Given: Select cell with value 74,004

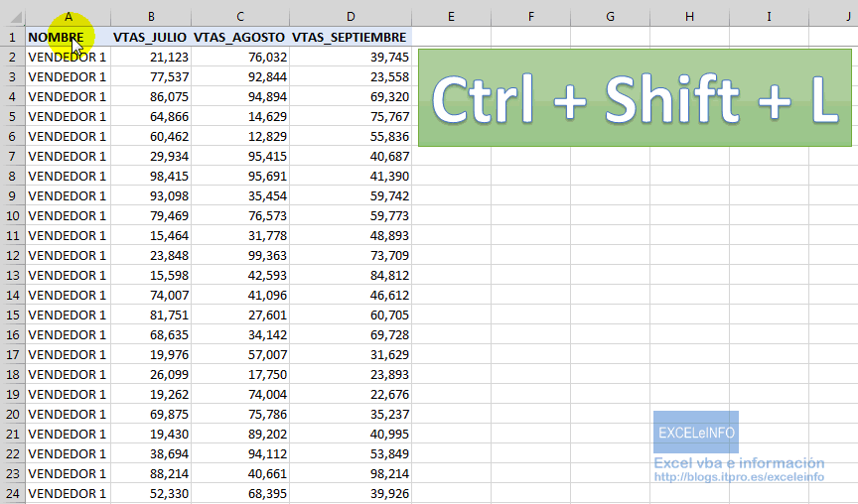Looking at the screenshot, I should [240, 394].
